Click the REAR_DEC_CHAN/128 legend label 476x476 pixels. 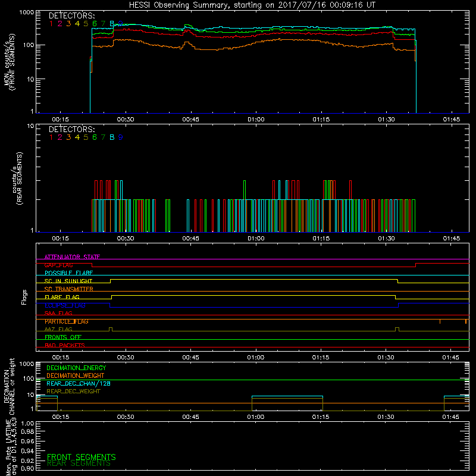(79, 383)
